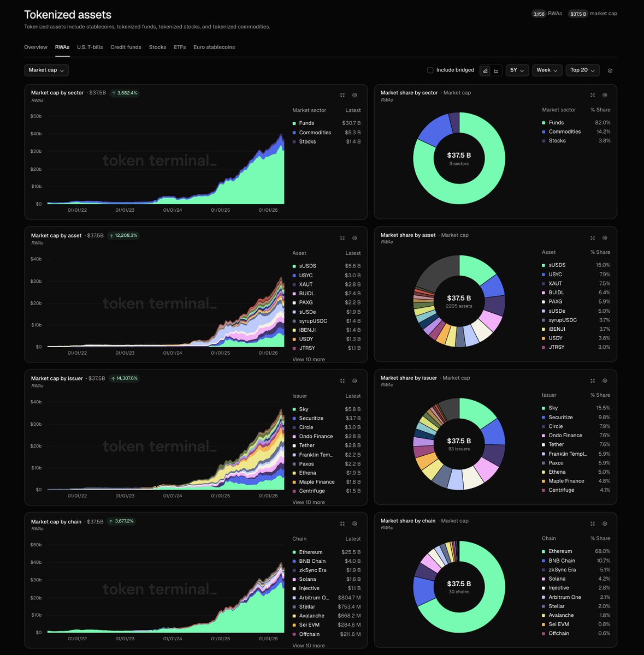Image resolution: width=644 pixels, height=655 pixels.
Task: Click the 3,156 RWAs count badge
Action: coord(539,14)
